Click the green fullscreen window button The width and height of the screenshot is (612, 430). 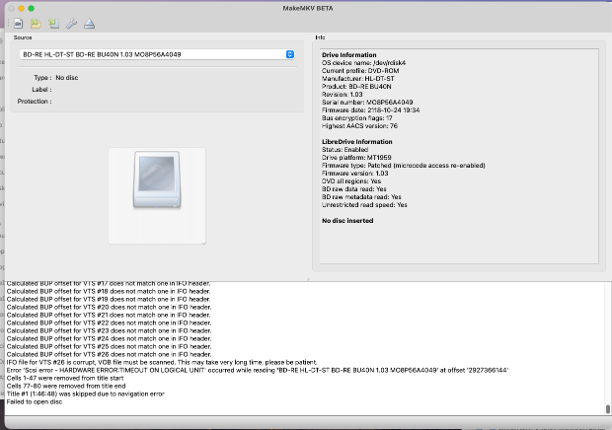click(x=31, y=7)
